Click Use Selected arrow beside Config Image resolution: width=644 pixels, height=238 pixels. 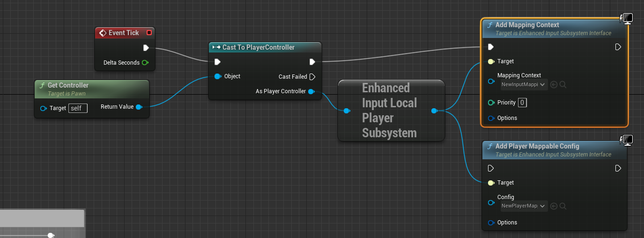[554, 206]
